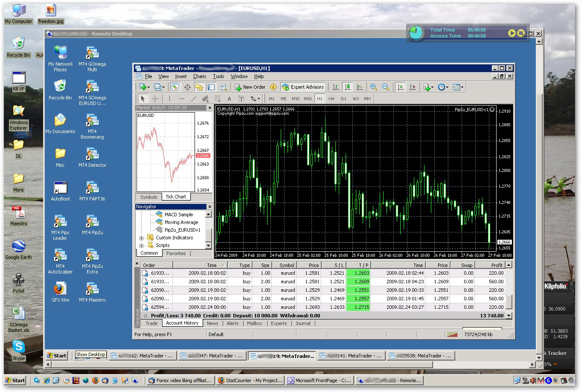Open the View menu
Image resolution: width=581 pixels, height=392 pixels.
click(x=163, y=76)
